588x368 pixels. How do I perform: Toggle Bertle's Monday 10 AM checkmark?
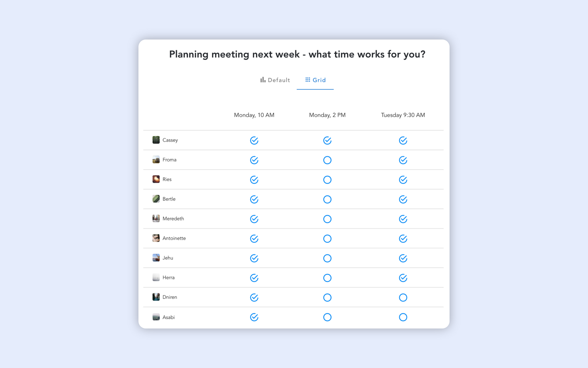[254, 199]
